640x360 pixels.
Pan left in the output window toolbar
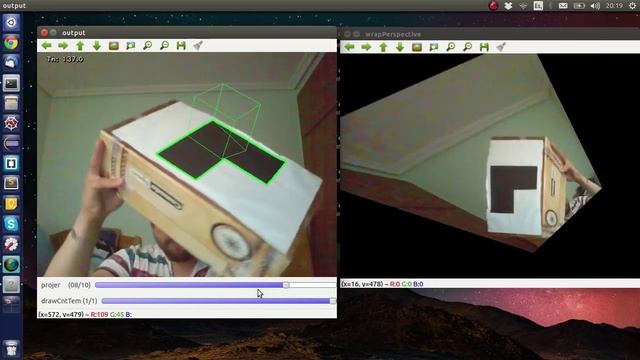click(x=47, y=46)
